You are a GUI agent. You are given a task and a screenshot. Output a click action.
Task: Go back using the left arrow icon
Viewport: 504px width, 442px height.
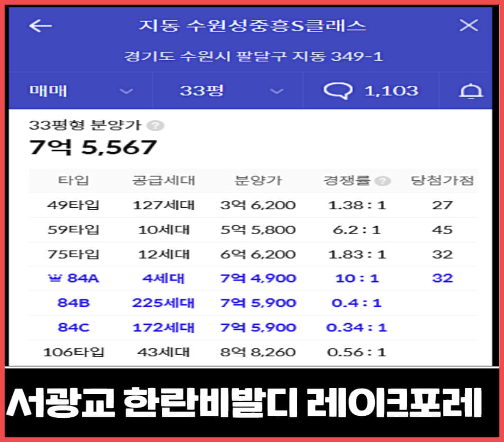coord(40,26)
